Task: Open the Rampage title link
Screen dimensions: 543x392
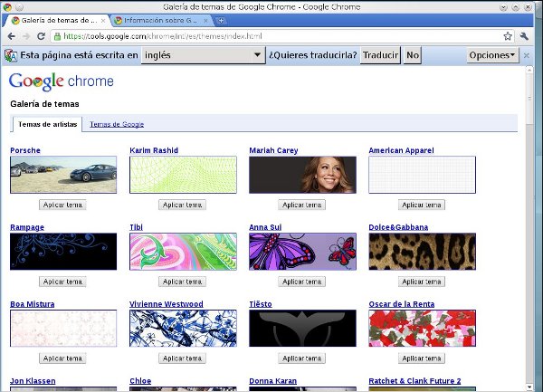Action: (x=27, y=227)
